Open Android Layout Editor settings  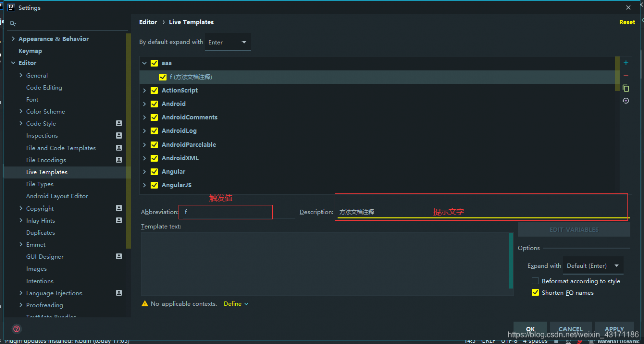(x=57, y=196)
